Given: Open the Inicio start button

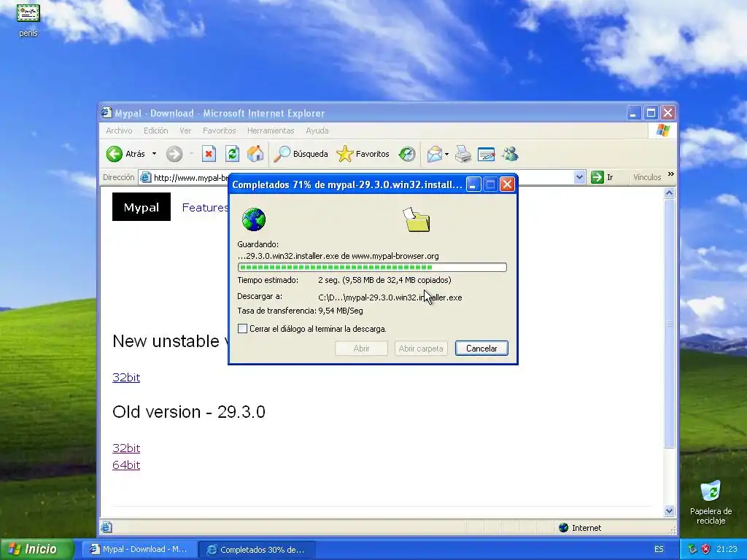Looking at the screenshot, I should 36,549.
